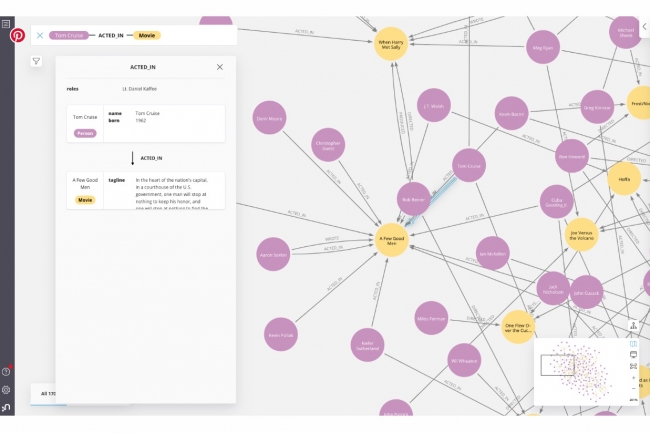The width and height of the screenshot is (650, 433).
Task: Click WROTE edge label near Aaron Sorkin
Action: (x=332, y=239)
